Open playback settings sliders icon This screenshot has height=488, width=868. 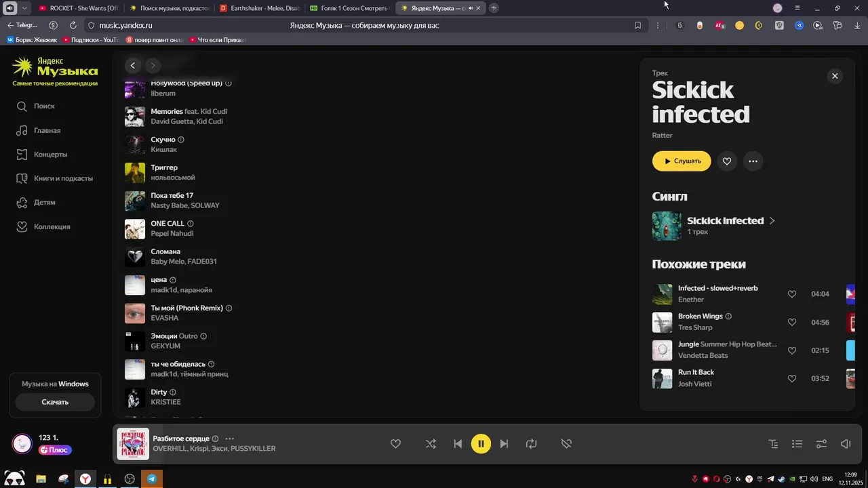(x=821, y=444)
